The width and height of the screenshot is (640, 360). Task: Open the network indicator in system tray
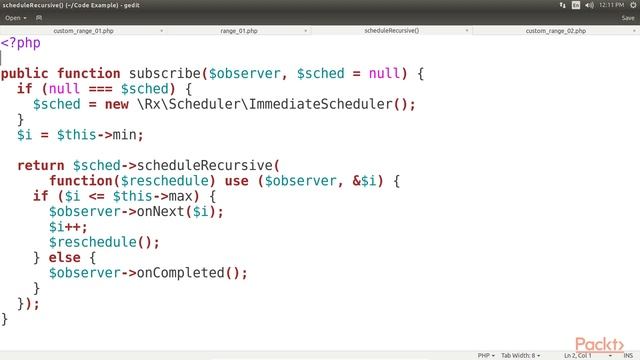[562, 5]
